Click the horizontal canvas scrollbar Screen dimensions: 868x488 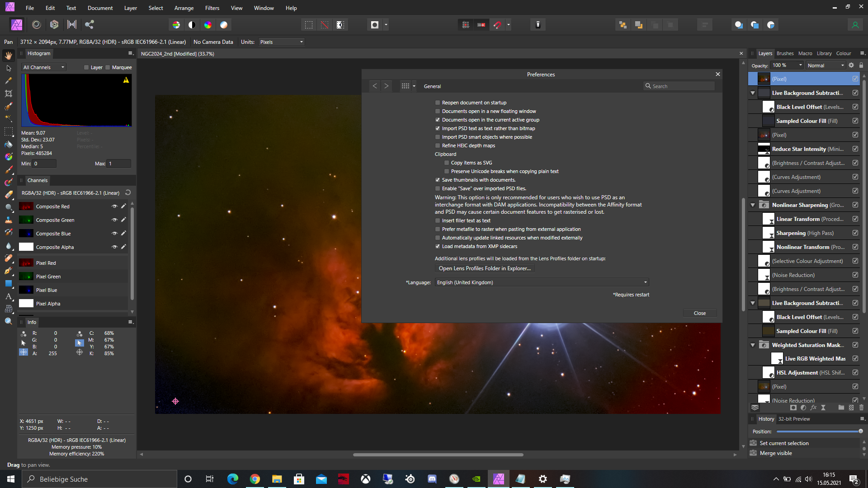(x=438, y=455)
